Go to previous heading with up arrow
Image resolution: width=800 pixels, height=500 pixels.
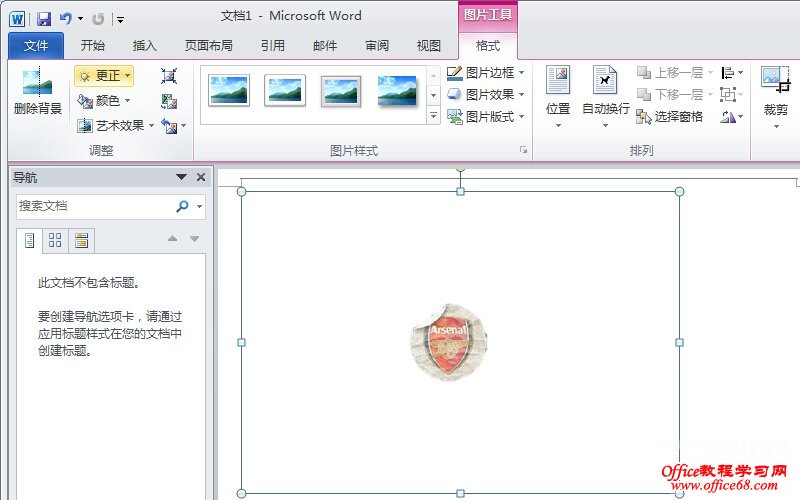click(x=172, y=239)
